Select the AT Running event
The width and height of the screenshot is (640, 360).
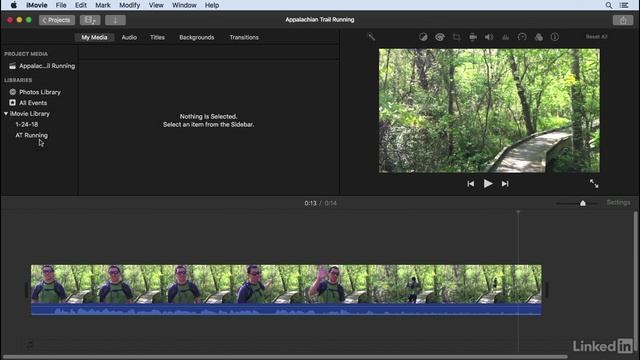(x=31, y=135)
